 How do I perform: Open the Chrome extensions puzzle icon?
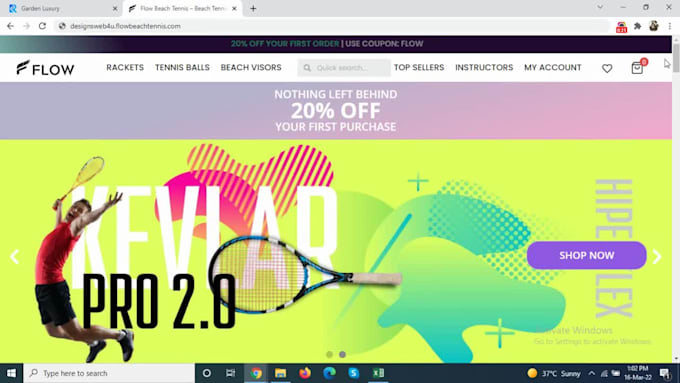point(638,26)
